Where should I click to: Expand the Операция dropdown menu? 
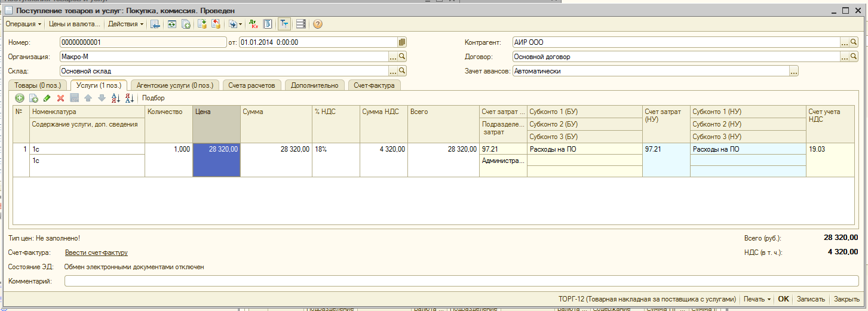24,24
